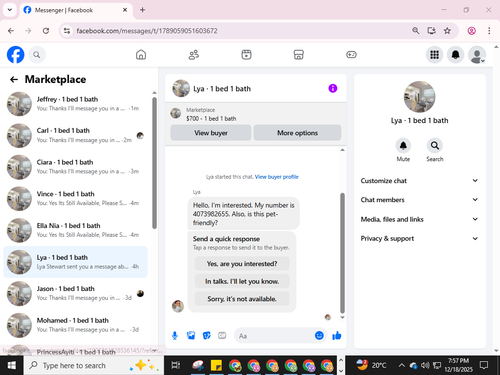Attach a photo file icon
Screen dimensions: 500x375
tap(191, 336)
